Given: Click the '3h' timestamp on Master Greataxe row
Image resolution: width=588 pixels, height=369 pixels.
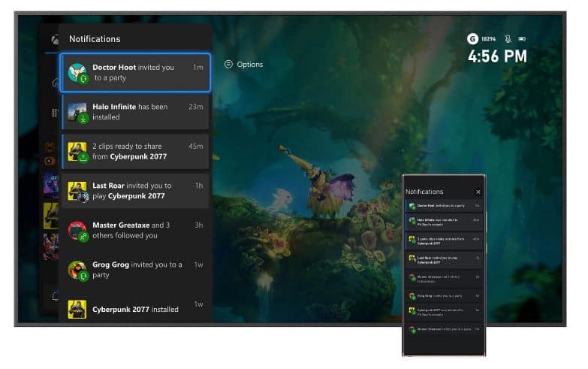Looking at the screenshot, I should (x=199, y=225).
